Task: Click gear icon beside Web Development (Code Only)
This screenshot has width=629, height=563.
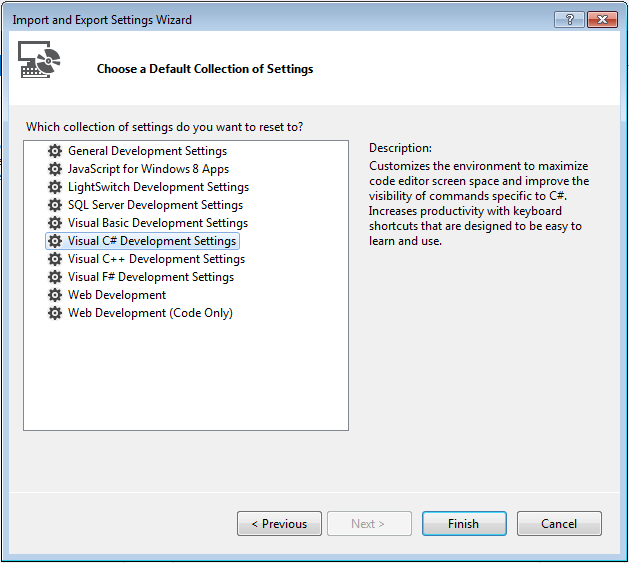Action: tap(55, 313)
